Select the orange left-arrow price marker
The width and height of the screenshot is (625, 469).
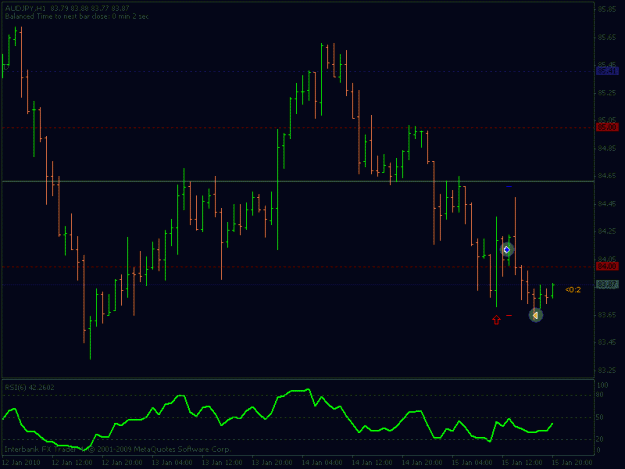536,316
